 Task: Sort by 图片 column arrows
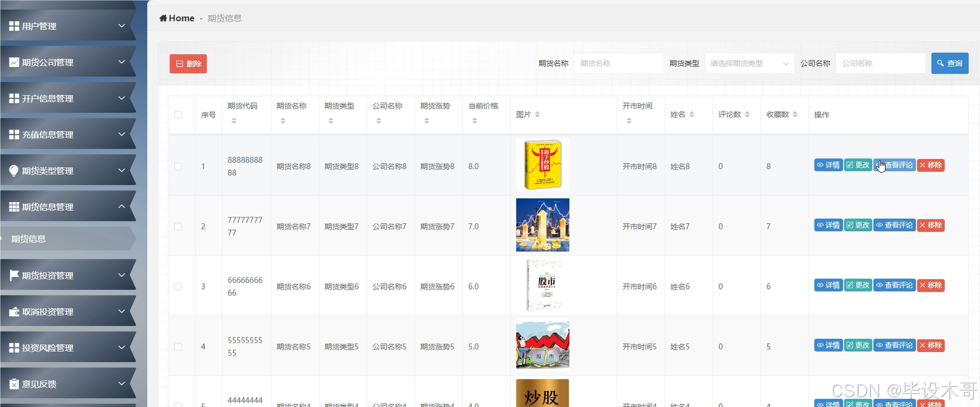point(538,114)
